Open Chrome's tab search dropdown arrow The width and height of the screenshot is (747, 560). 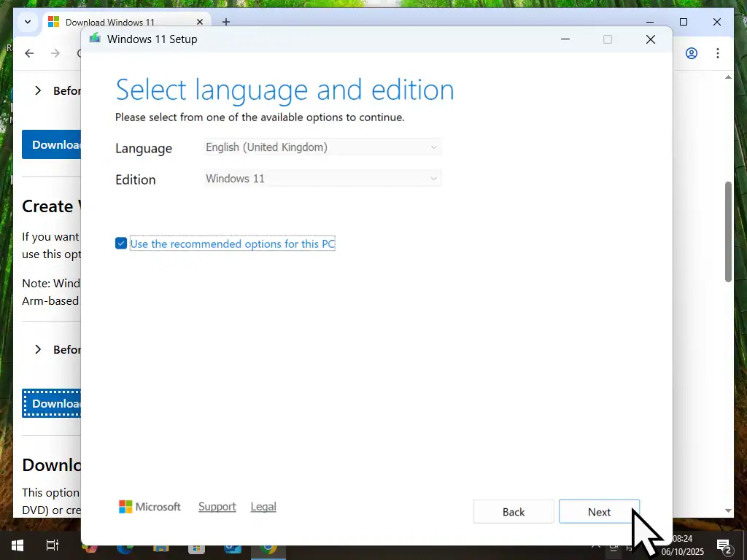(27, 22)
